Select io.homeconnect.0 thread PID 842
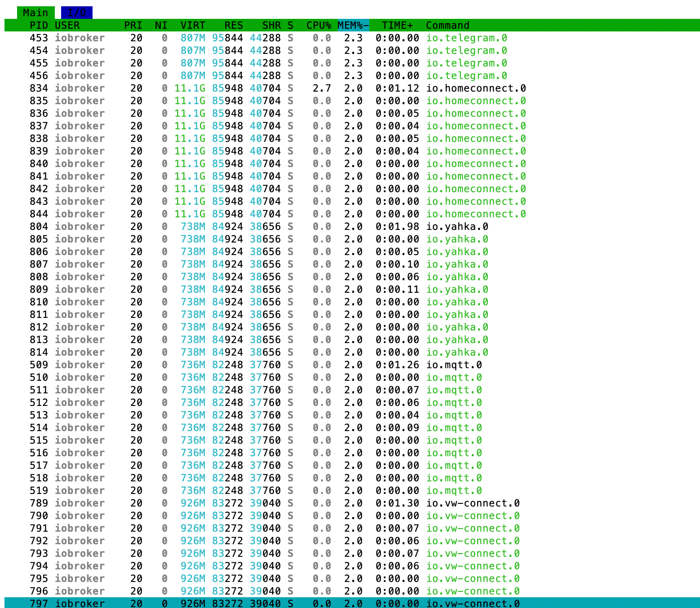This screenshot has width=700, height=608. (352, 189)
